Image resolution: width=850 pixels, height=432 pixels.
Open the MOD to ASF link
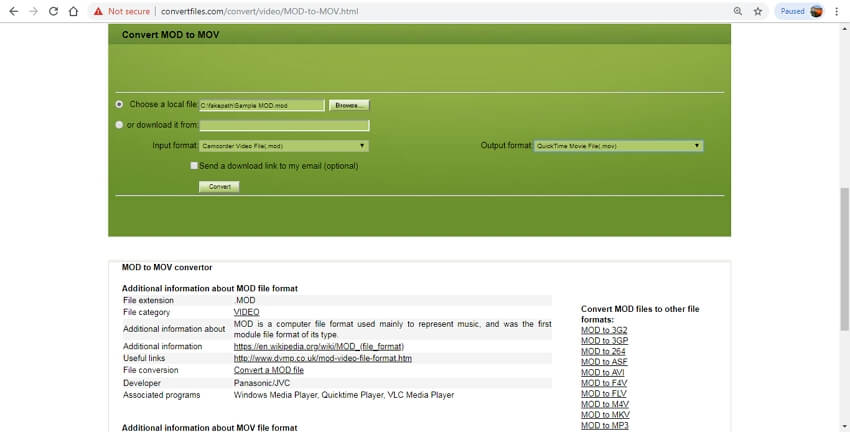(x=604, y=362)
